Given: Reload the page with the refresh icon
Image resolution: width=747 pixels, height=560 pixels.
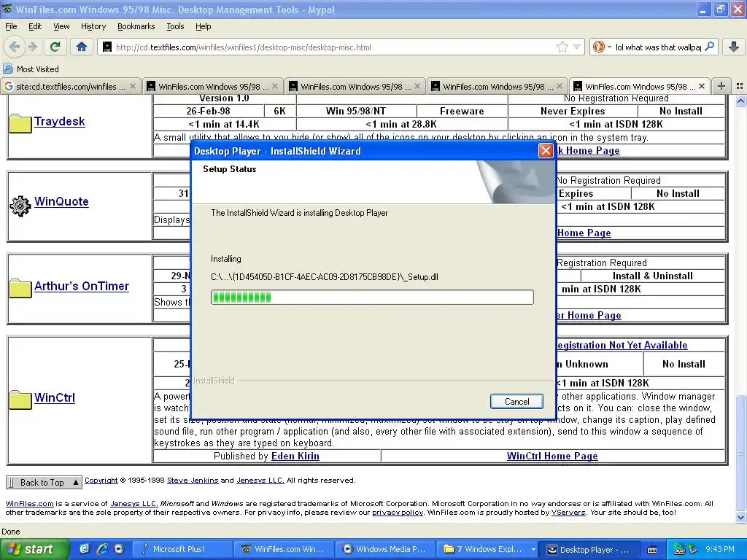Looking at the screenshot, I should coord(55,47).
